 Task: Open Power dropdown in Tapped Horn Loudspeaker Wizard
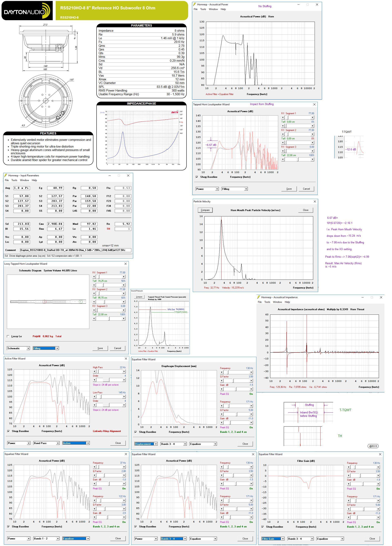[207, 189]
